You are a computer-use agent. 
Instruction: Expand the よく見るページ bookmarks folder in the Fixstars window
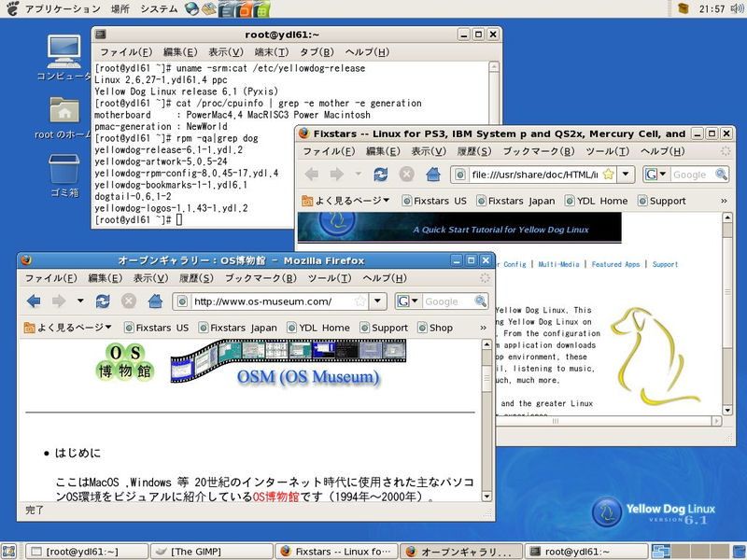345,201
